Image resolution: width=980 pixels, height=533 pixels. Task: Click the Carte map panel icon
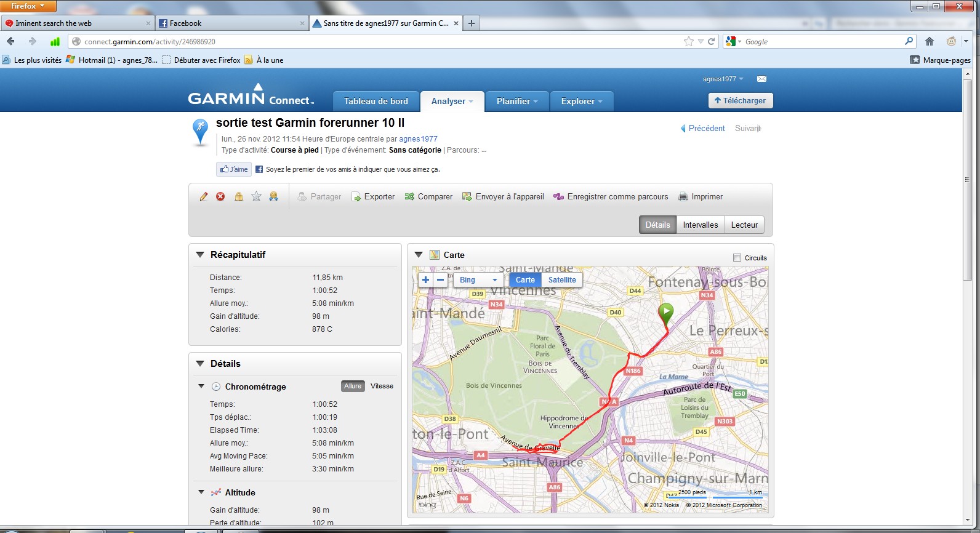coord(435,255)
